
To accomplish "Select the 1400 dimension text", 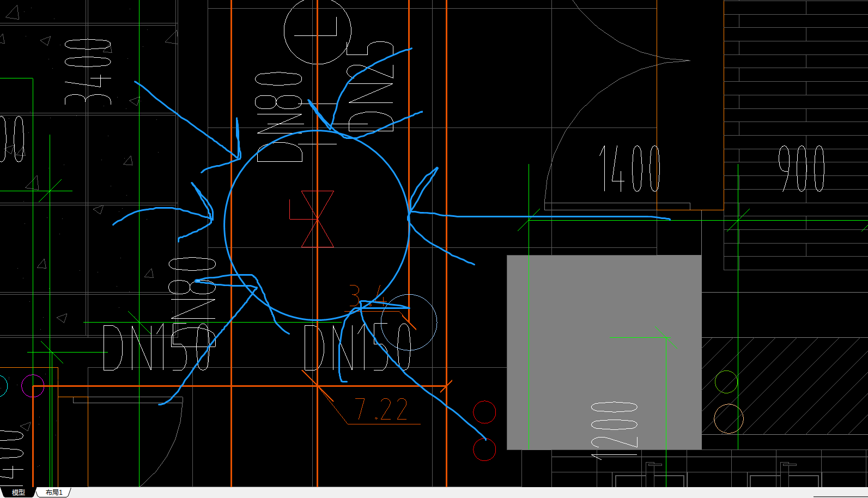I will click(x=630, y=168).
